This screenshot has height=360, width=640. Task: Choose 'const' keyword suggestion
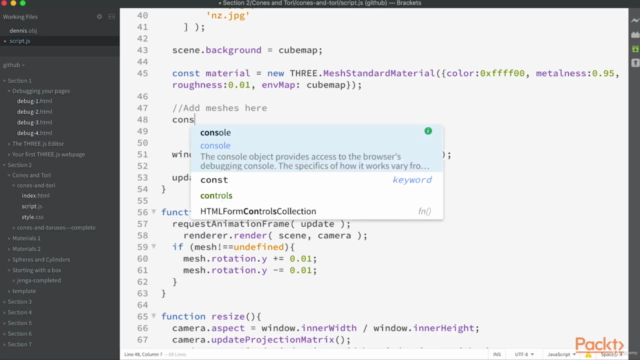tap(317, 180)
